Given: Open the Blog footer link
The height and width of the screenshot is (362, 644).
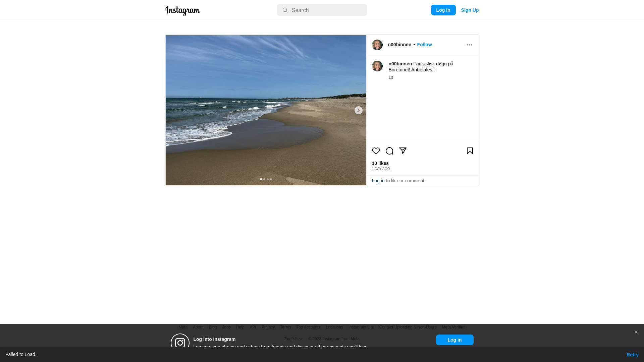Looking at the screenshot, I should click(x=213, y=327).
